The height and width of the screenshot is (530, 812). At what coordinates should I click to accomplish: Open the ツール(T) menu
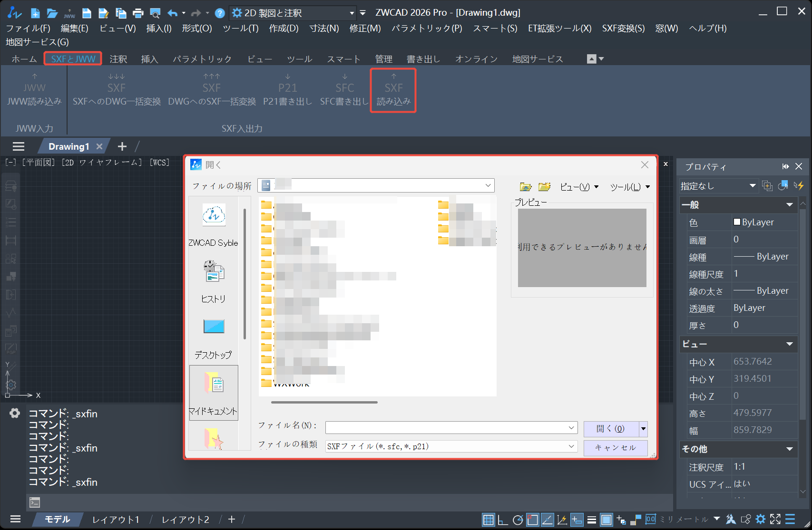pyautogui.click(x=240, y=29)
